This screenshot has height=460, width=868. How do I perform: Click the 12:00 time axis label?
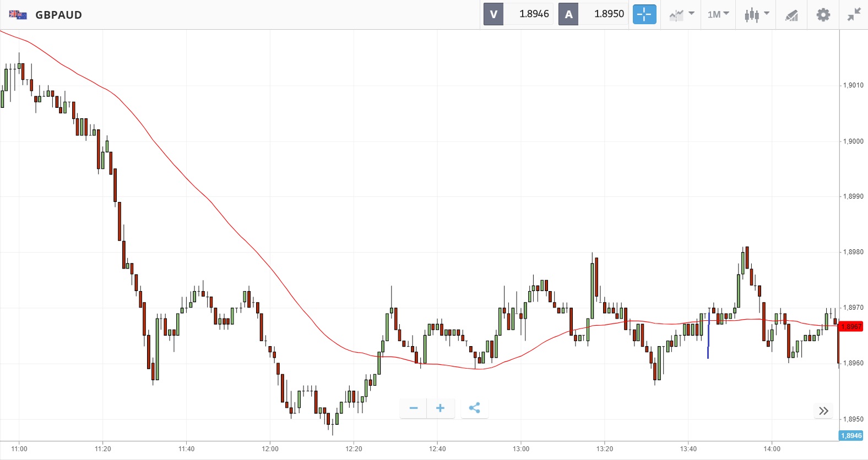pyautogui.click(x=270, y=449)
